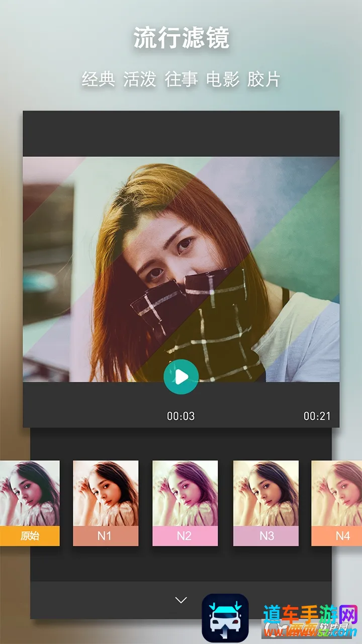362x644 pixels.
Task: Click the orange 原始 label bar
Action: click(30, 536)
